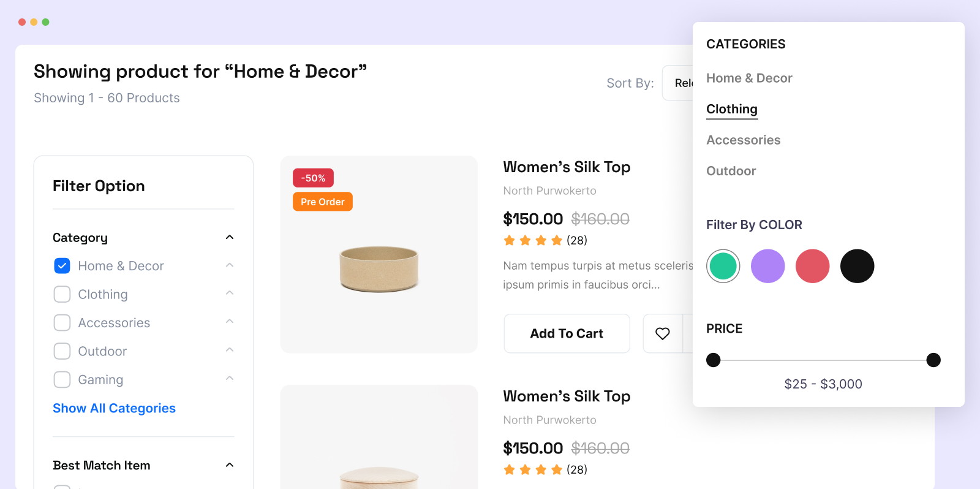The height and width of the screenshot is (489, 980).
Task: Select Clothing in the Categories panel
Action: (732, 109)
